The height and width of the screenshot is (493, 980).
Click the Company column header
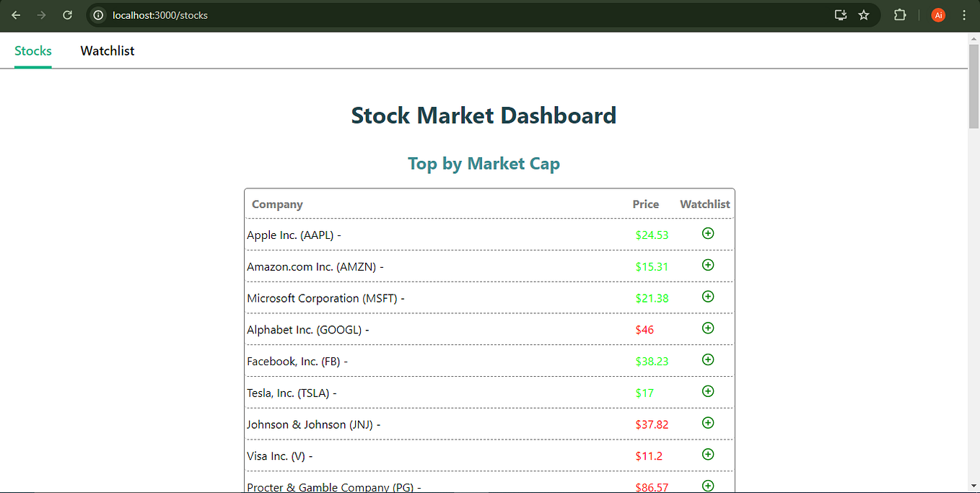coord(277,204)
